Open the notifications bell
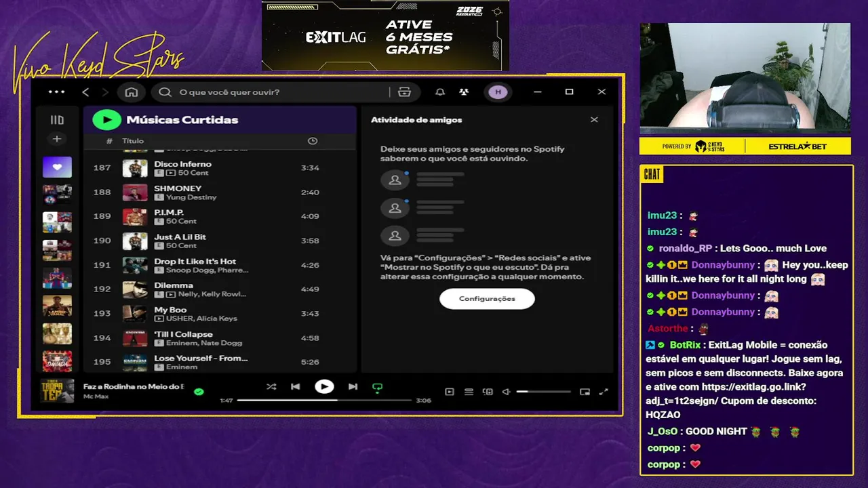This screenshot has width=868, height=488. pos(440,92)
